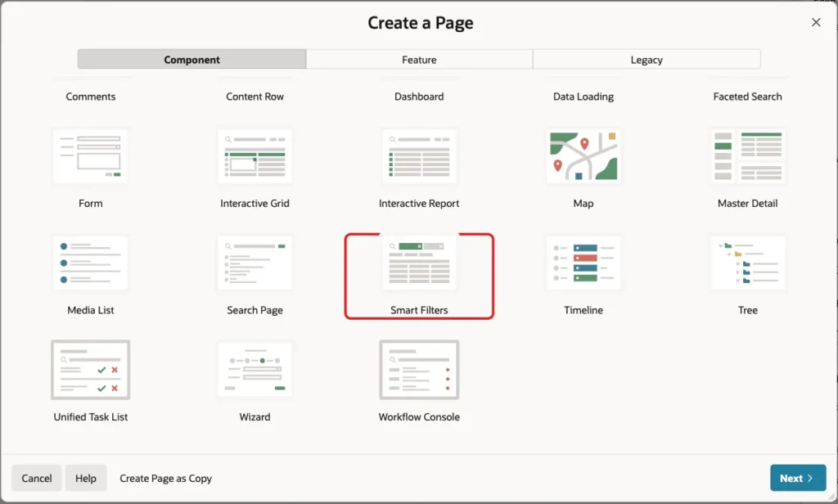Select the Tree page icon
This screenshot has height=504, width=838.
pos(748,263)
